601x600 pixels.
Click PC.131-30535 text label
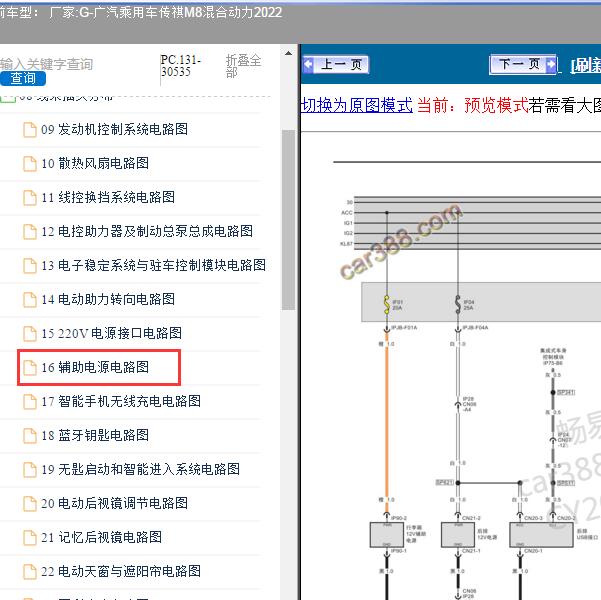click(x=181, y=66)
